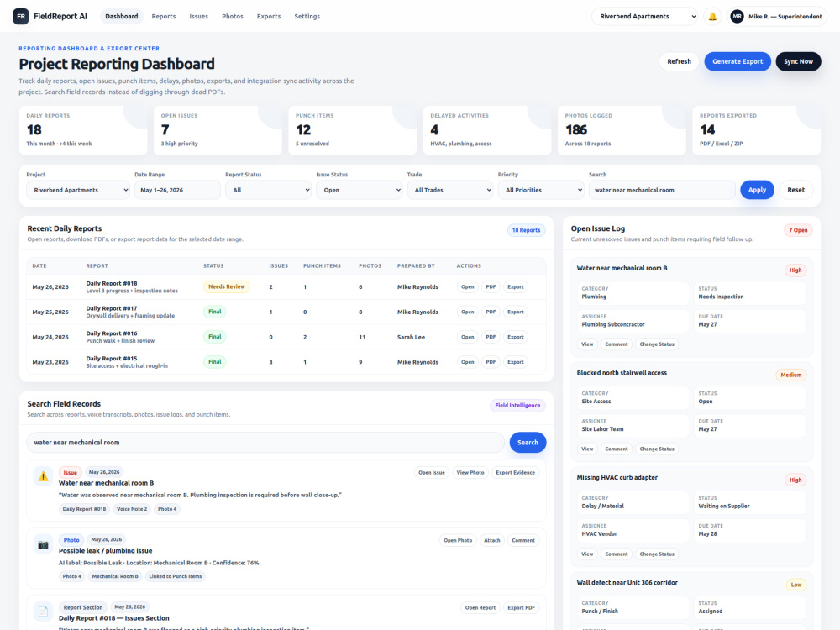
Task: Export Daily Report #016
Action: pos(516,337)
